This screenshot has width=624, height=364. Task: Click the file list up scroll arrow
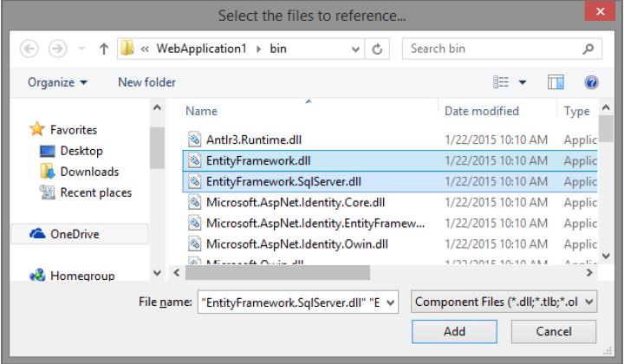tap(606, 107)
